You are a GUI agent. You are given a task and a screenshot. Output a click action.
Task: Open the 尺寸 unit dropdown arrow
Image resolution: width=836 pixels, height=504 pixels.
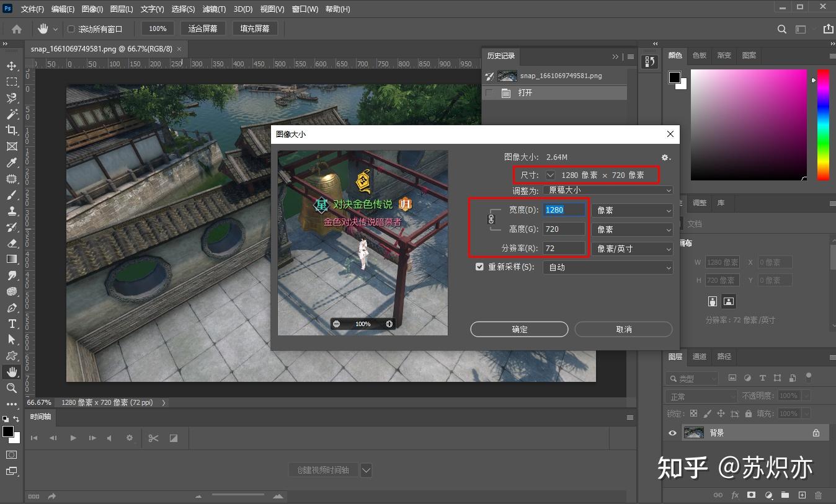(550, 175)
